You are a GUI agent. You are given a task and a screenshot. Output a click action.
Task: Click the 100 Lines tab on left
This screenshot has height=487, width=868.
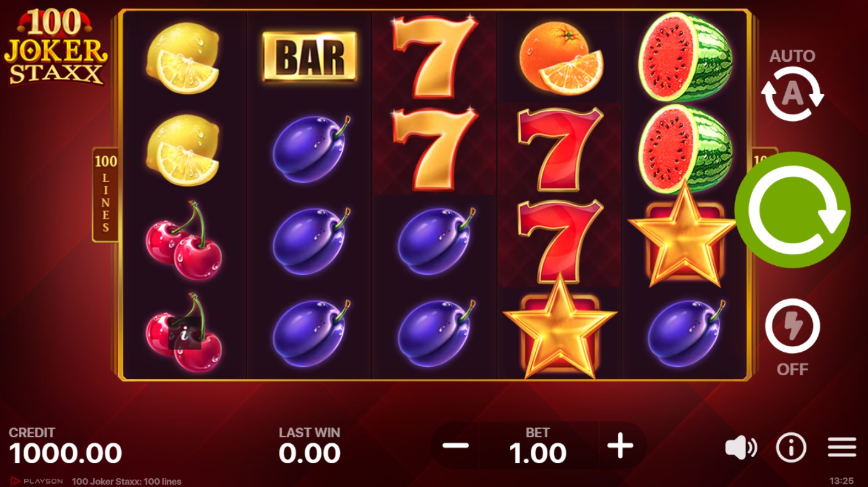105,194
